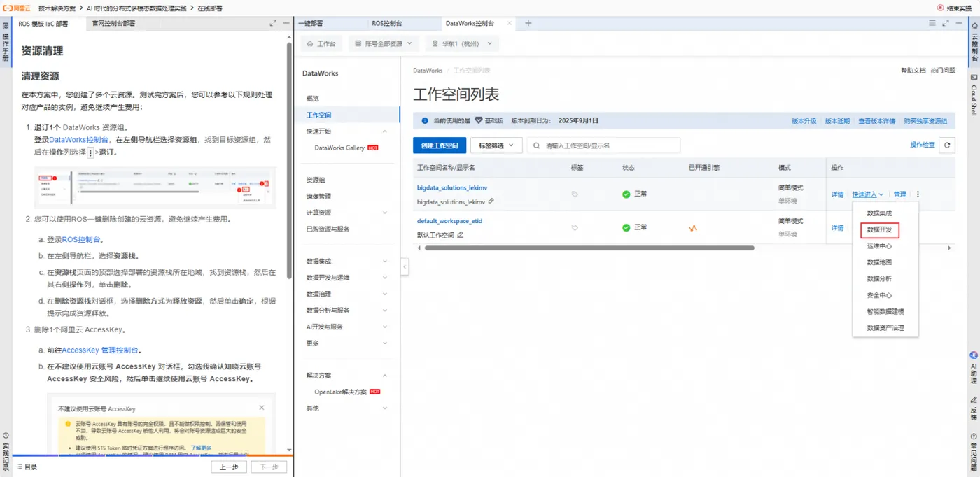Click the 上一步 button in the guide
The width and height of the screenshot is (980, 477).
(229, 467)
